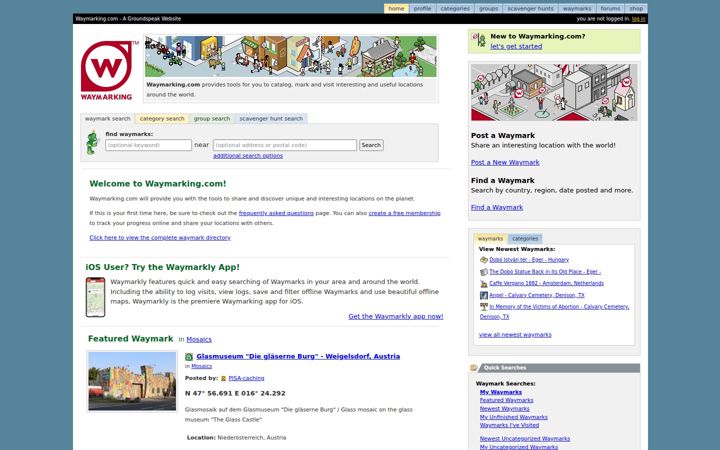Click the optional keyword input field
Screen dimensions: 720x450
click(x=148, y=145)
